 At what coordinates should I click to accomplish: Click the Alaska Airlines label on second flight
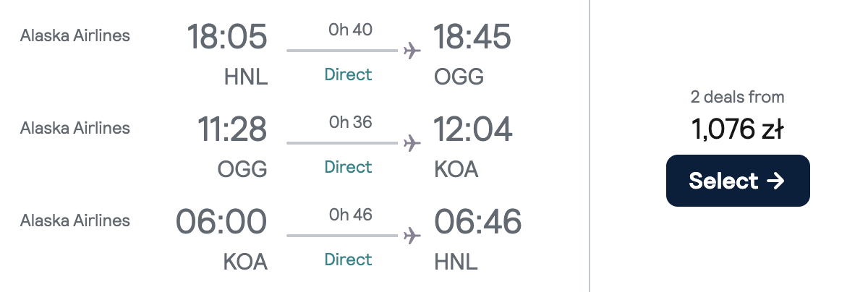click(x=75, y=128)
